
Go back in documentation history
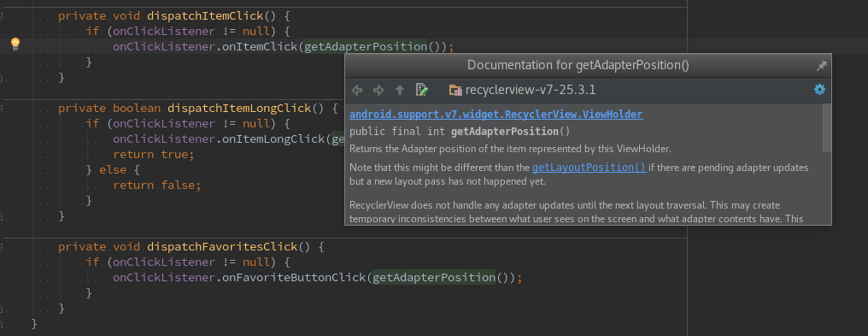click(357, 90)
